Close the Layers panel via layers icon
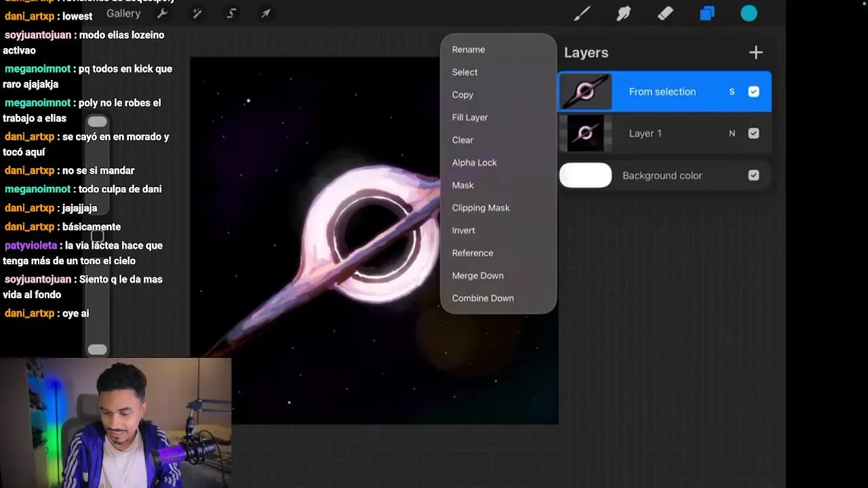This screenshot has width=868, height=488. tap(707, 14)
